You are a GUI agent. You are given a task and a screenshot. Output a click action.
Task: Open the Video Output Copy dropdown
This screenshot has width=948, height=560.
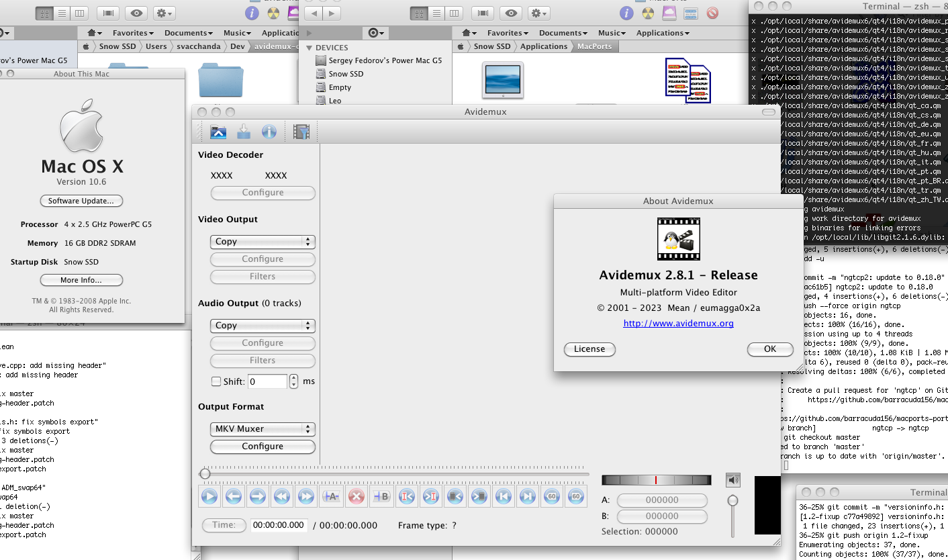click(263, 242)
